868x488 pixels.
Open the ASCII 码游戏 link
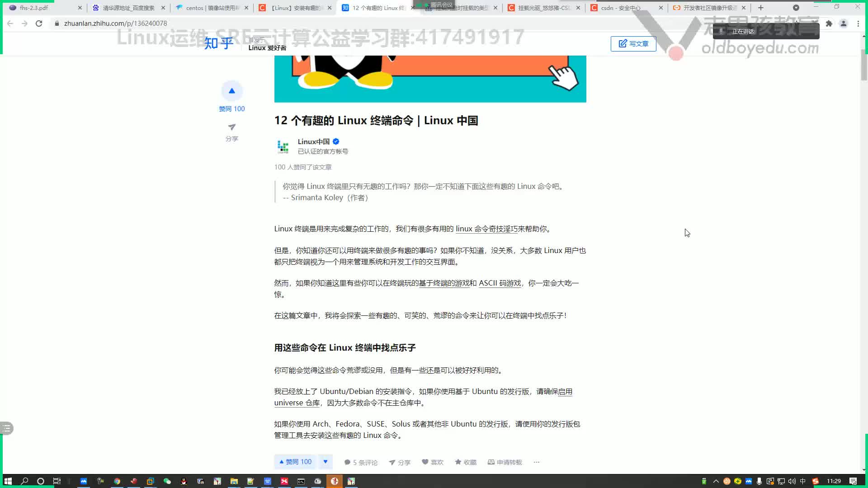click(x=500, y=283)
